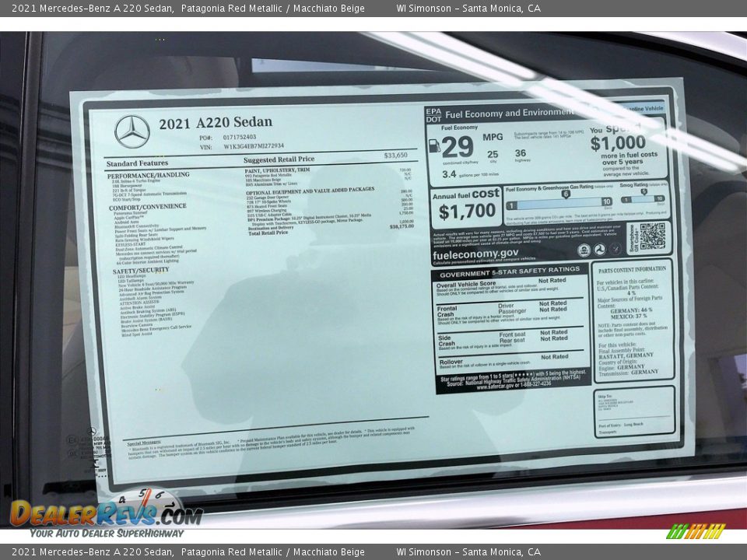Click the $1,700 annual fuel cost
This screenshot has width=747, height=560.
(467, 212)
